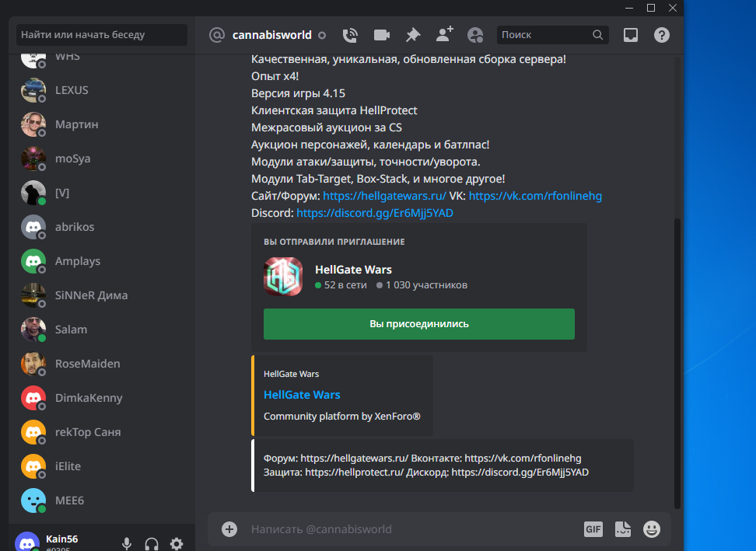Open pinned messages

point(413,35)
